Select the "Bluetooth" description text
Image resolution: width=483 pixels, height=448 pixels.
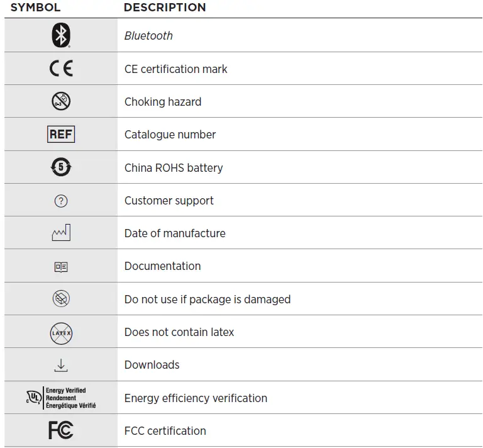148,36
